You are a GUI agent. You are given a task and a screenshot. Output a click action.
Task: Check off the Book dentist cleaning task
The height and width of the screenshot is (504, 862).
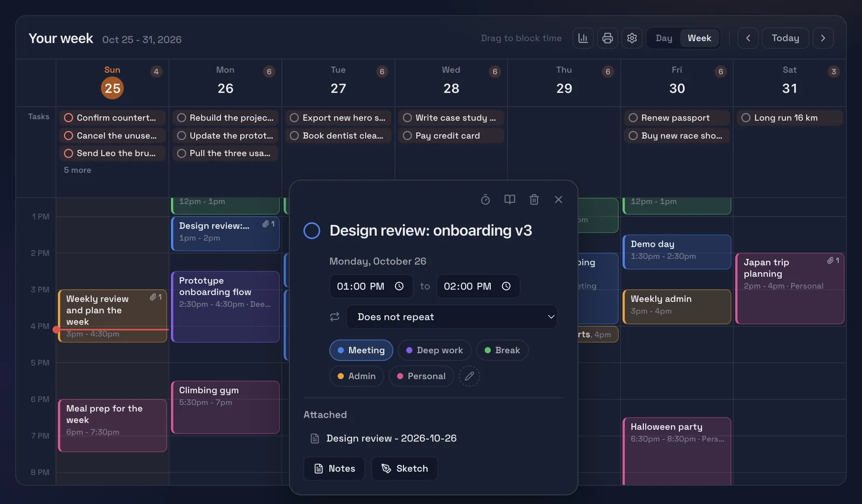click(x=294, y=136)
